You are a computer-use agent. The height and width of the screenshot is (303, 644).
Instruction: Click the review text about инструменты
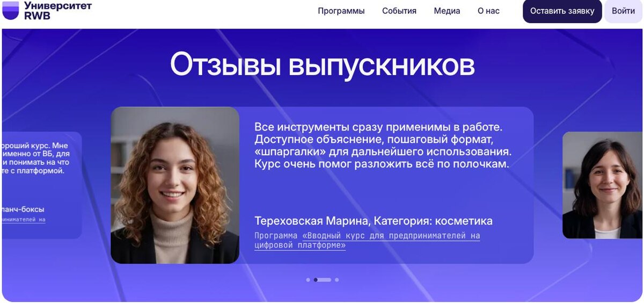(383, 146)
